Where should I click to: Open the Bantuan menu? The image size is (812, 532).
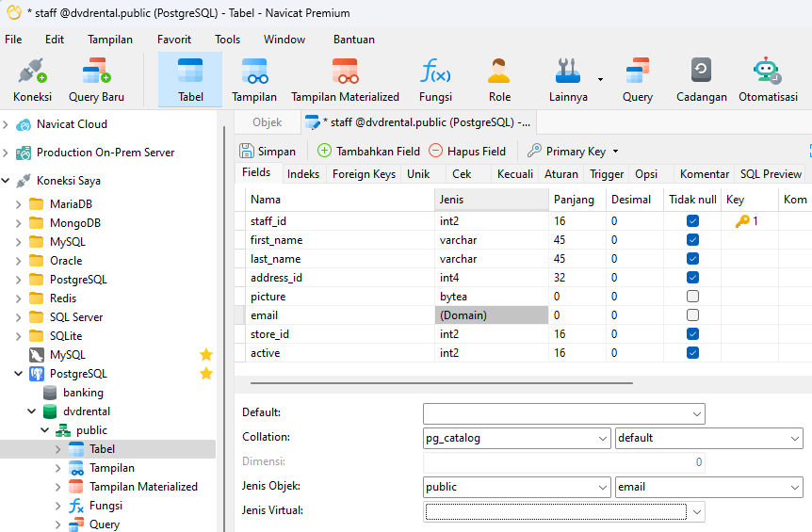click(353, 40)
